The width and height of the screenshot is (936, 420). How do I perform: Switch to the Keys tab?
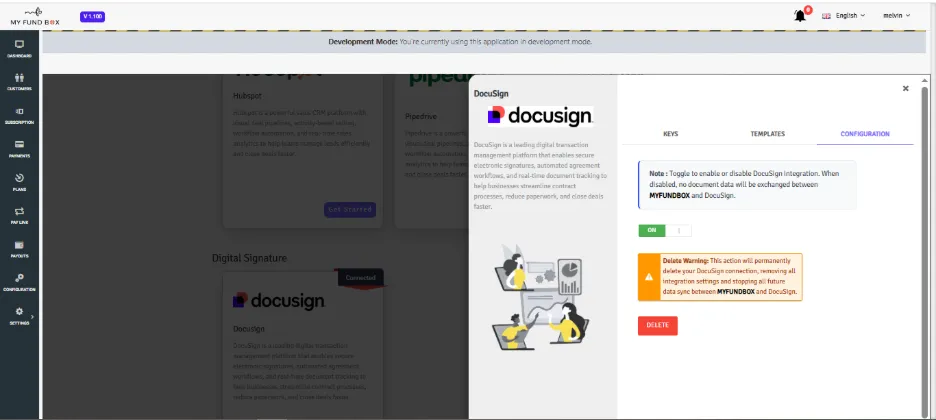(x=670, y=134)
